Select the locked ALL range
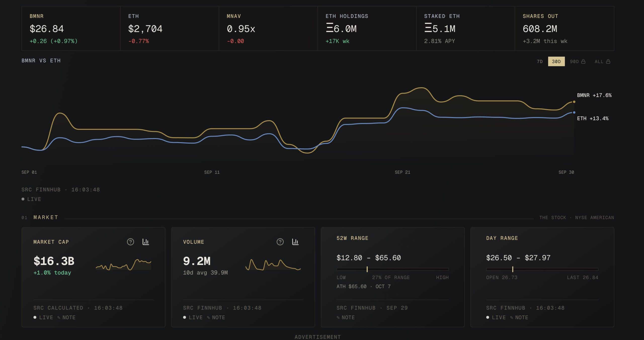 click(x=602, y=62)
